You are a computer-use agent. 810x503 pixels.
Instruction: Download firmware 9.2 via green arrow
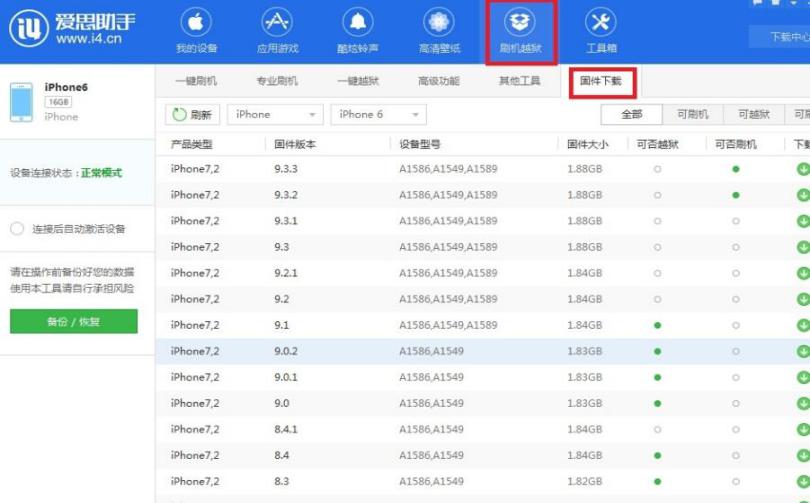coord(803,299)
